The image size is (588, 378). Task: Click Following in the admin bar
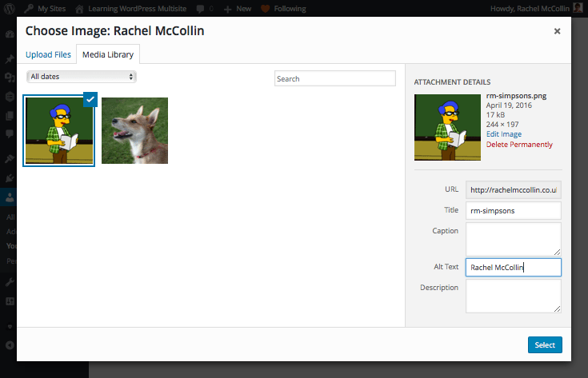pyautogui.click(x=283, y=8)
